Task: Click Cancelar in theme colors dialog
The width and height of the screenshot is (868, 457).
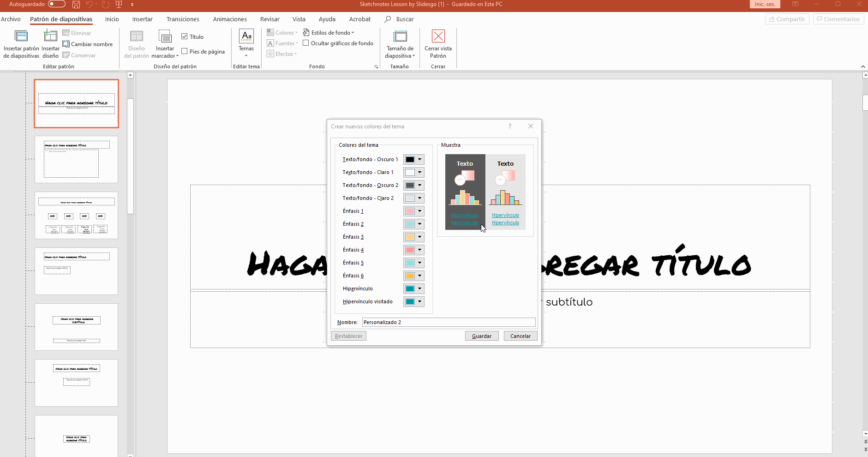Action: 521,336
